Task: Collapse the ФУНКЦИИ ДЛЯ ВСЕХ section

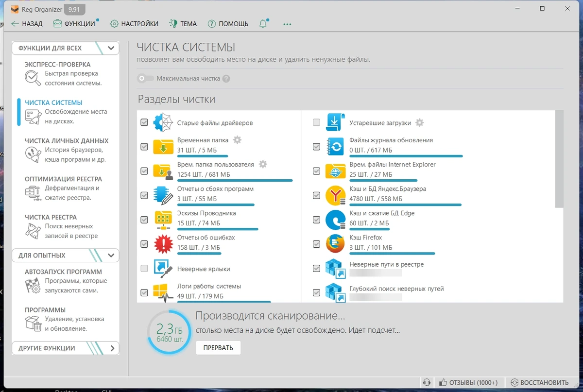Action: click(111, 48)
